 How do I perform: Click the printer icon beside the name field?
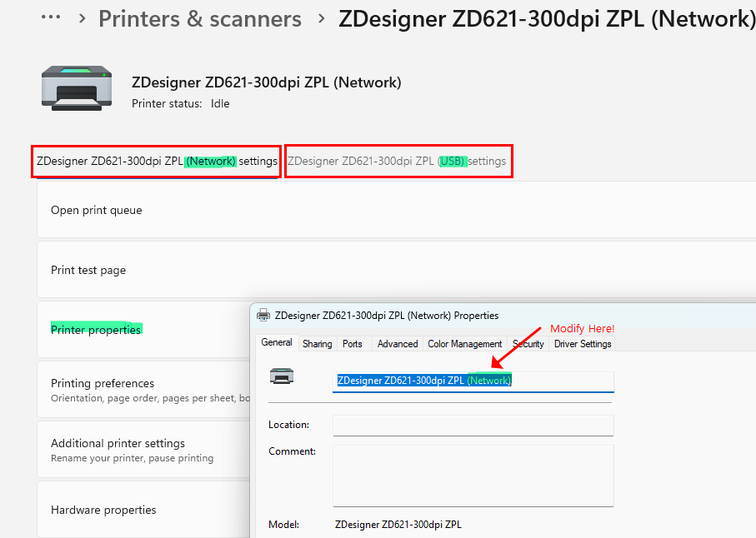click(282, 376)
